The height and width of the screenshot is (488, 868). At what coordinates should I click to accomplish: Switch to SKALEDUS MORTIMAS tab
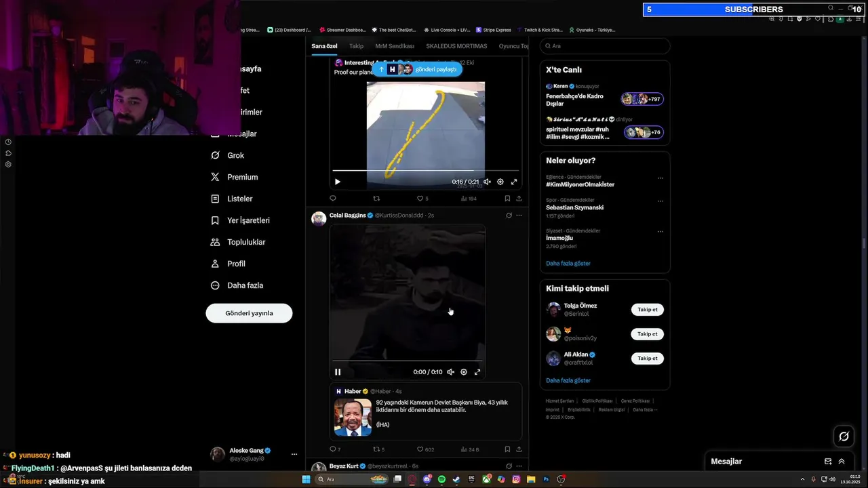tap(456, 46)
